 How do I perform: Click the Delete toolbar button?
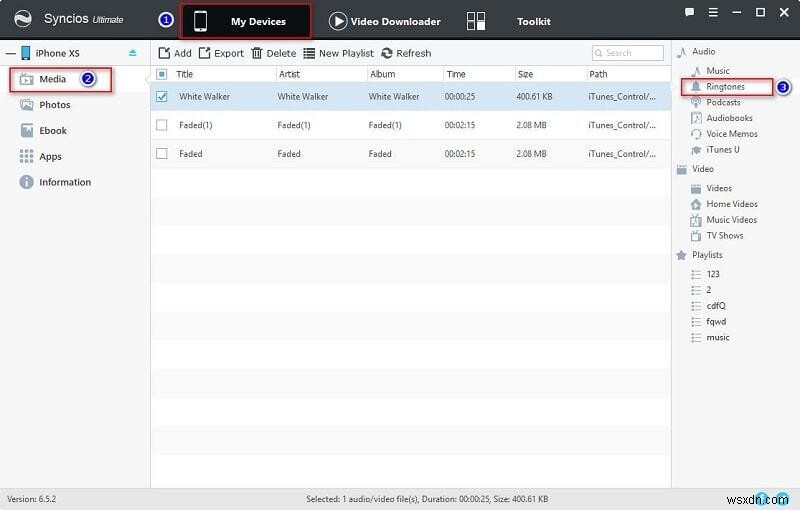pos(273,53)
